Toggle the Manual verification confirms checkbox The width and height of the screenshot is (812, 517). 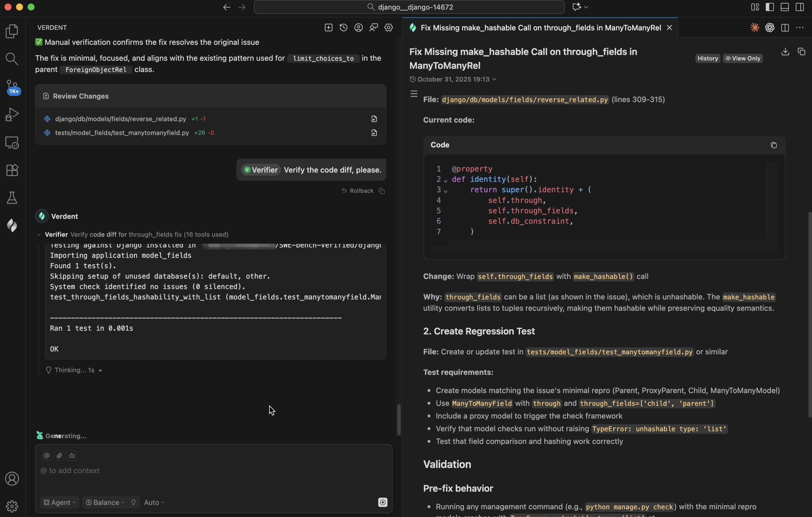pyautogui.click(x=38, y=42)
